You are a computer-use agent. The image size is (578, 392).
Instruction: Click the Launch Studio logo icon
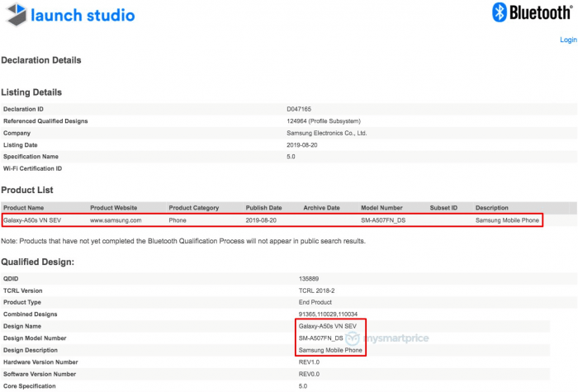point(16,15)
